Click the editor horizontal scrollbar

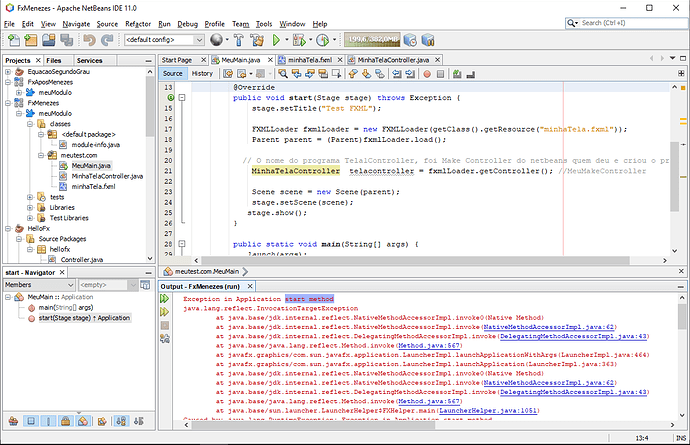pyautogui.click(x=415, y=260)
